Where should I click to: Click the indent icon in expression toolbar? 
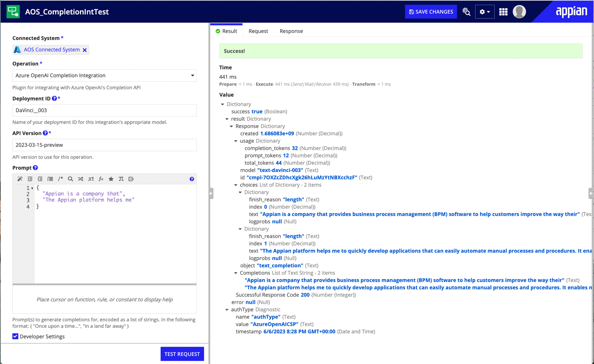pos(40,179)
